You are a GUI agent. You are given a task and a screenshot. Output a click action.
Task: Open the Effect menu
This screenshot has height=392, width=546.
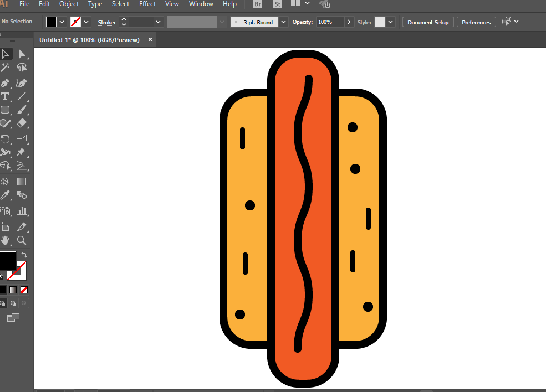[x=147, y=4]
